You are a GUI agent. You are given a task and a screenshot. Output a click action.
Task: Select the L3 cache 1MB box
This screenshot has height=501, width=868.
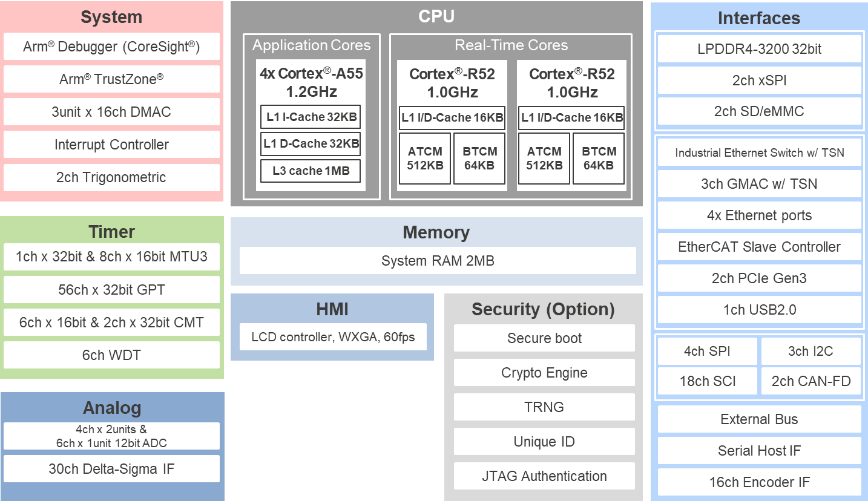pyautogui.click(x=311, y=171)
